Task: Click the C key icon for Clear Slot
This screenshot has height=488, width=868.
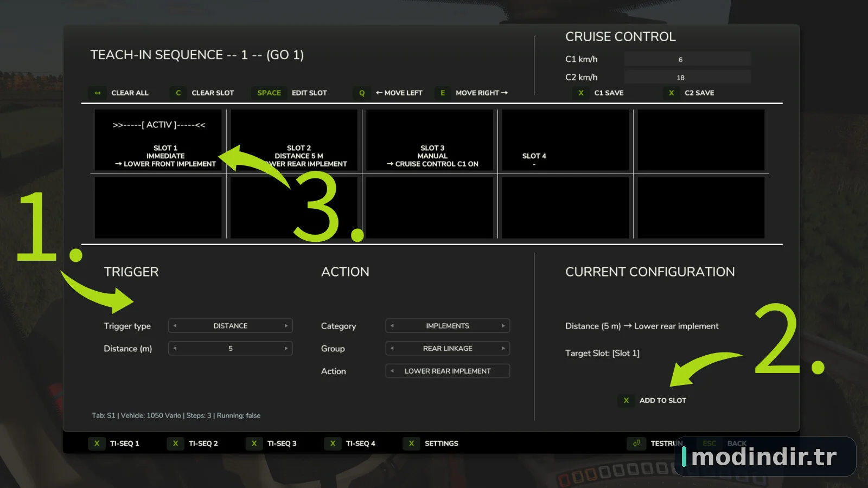Action: pos(178,93)
